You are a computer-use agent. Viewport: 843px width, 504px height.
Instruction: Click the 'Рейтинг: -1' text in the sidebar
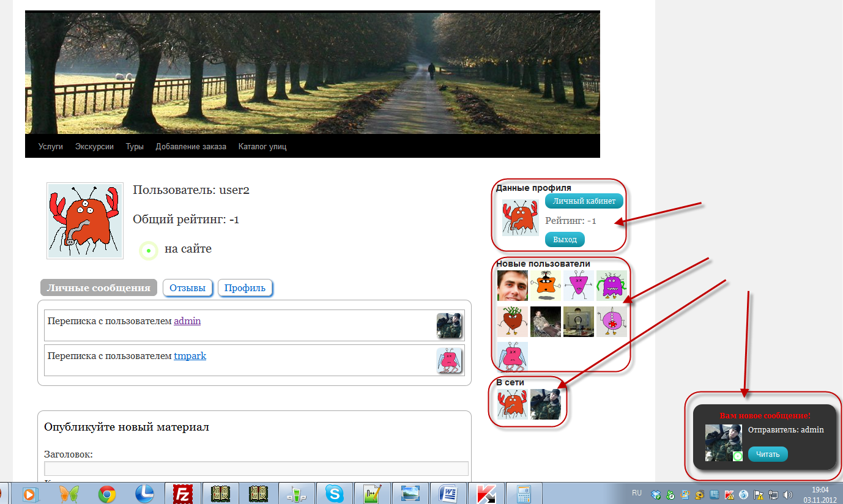[x=571, y=221]
